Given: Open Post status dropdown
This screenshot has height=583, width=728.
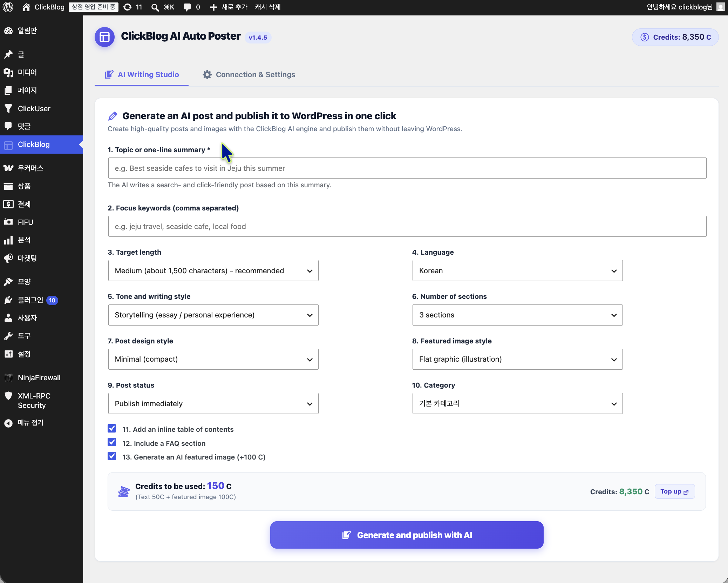Looking at the screenshot, I should pyautogui.click(x=213, y=403).
